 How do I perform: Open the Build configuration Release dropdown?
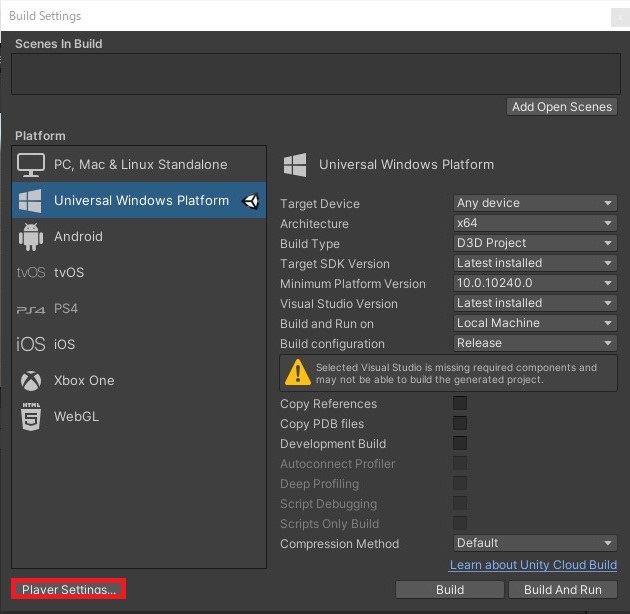(x=535, y=343)
